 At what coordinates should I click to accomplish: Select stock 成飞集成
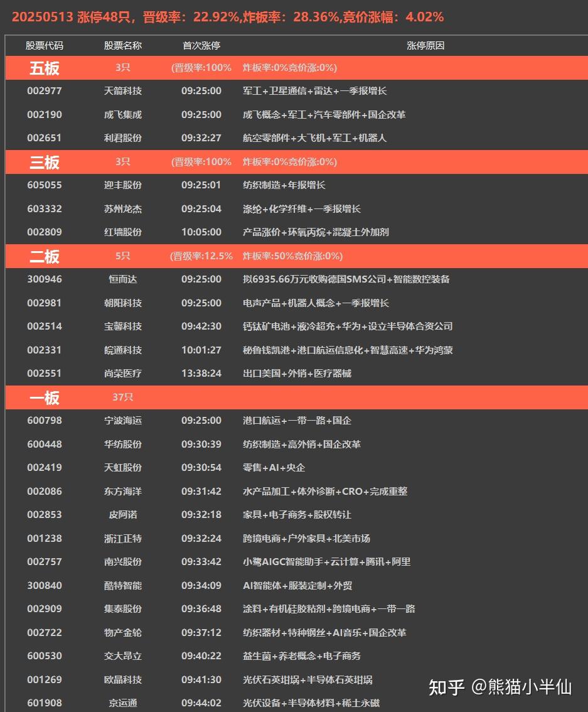click(123, 115)
